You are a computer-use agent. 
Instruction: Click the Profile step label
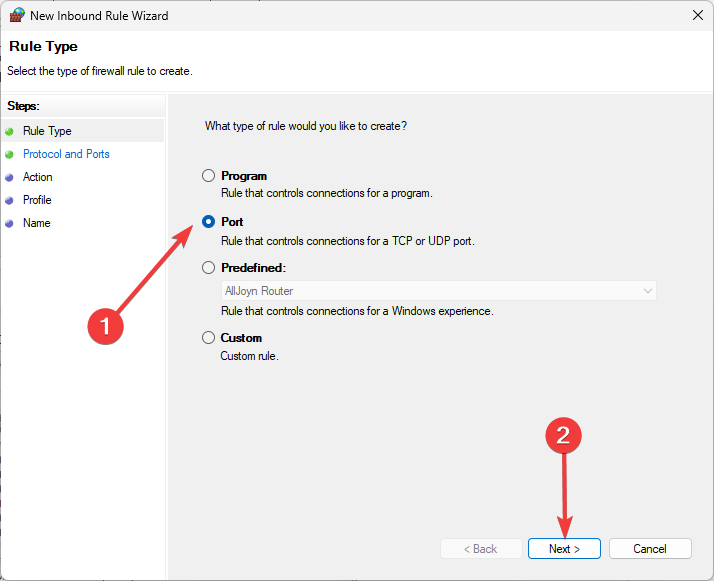tap(37, 200)
